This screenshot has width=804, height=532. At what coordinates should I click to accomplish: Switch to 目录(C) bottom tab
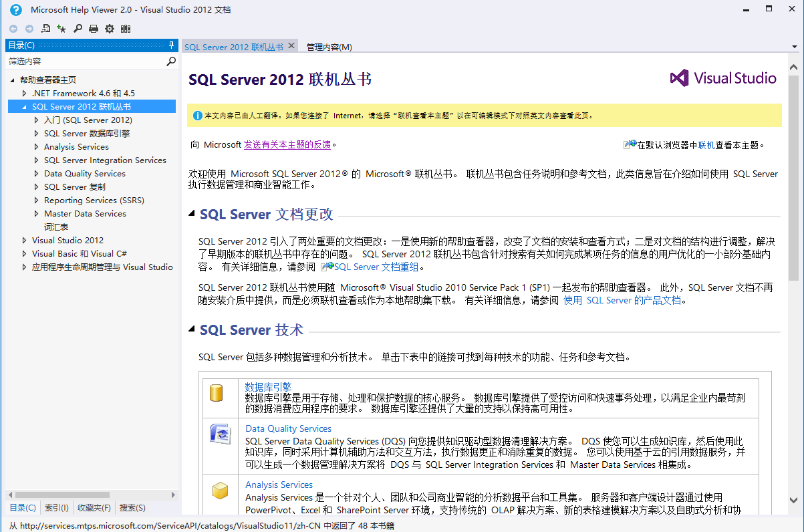click(23, 508)
